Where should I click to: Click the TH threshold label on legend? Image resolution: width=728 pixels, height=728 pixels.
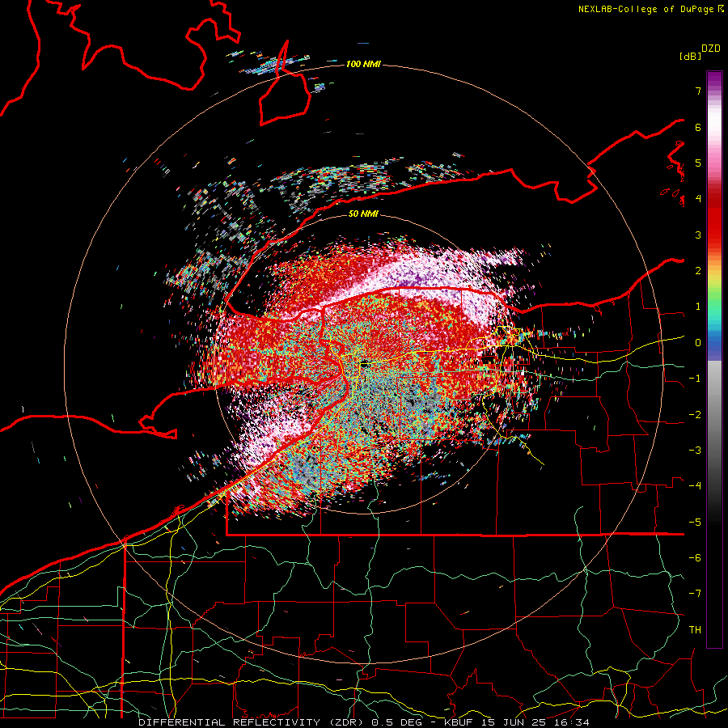click(x=695, y=630)
